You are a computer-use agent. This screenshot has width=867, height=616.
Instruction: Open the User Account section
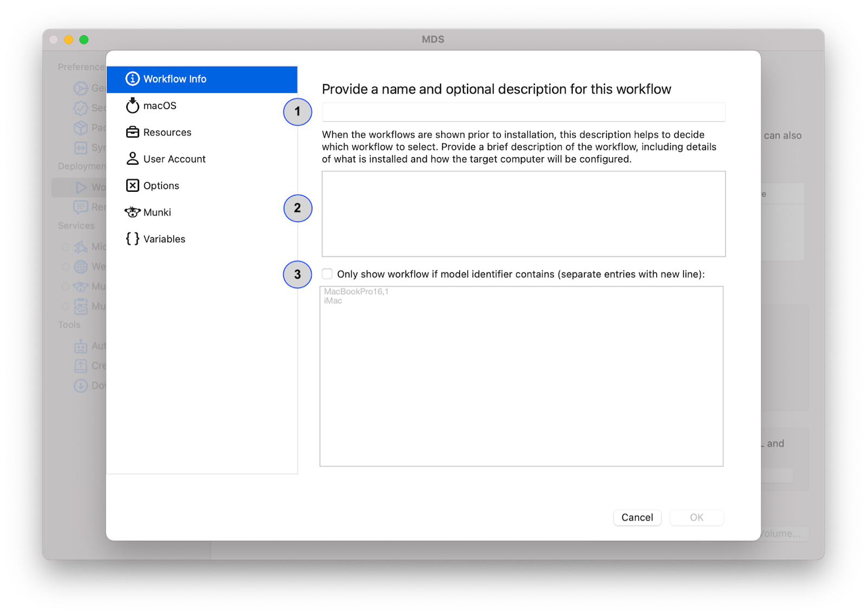click(x=202, y=159)
